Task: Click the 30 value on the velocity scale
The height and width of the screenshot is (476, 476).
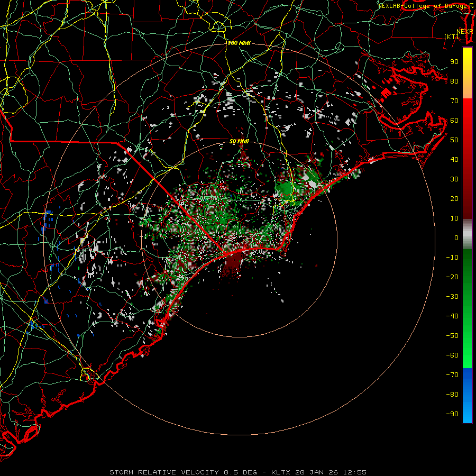Action: (x=454, y=179)
